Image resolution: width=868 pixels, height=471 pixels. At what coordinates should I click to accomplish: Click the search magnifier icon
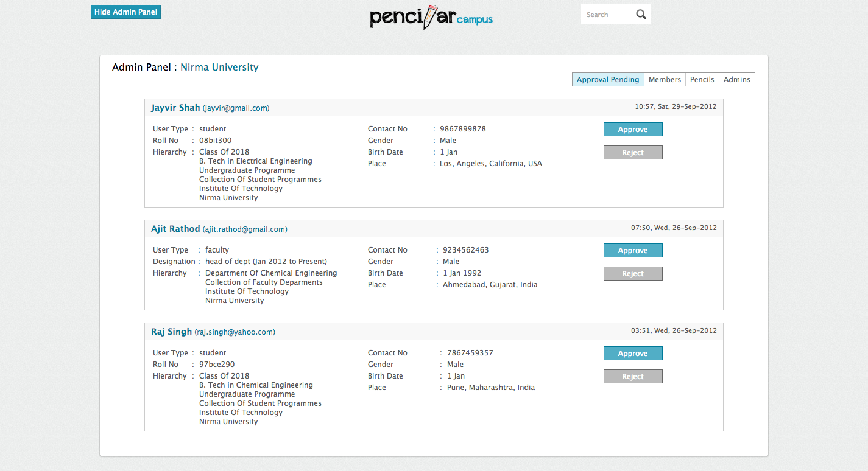641,15
